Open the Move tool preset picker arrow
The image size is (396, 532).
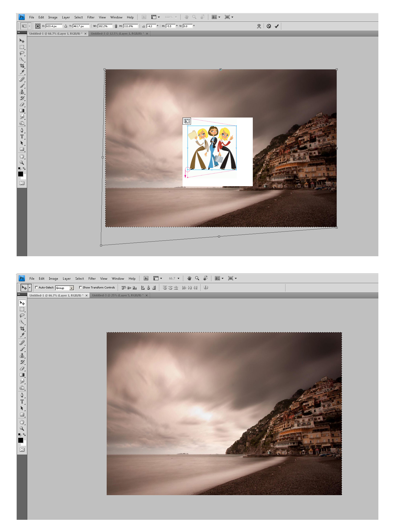pyautogui.click(x=30, y=287)
